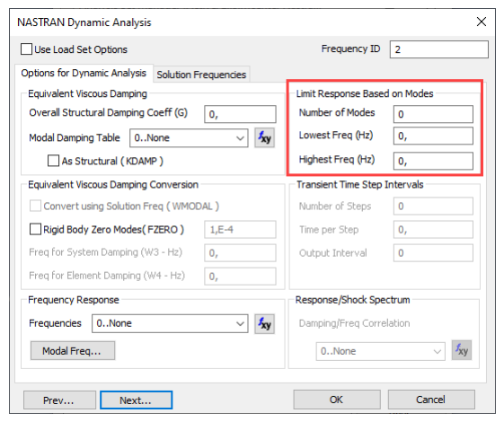Click the 'Equivalent Viscous Damping Conversion' label

[113, 185]
